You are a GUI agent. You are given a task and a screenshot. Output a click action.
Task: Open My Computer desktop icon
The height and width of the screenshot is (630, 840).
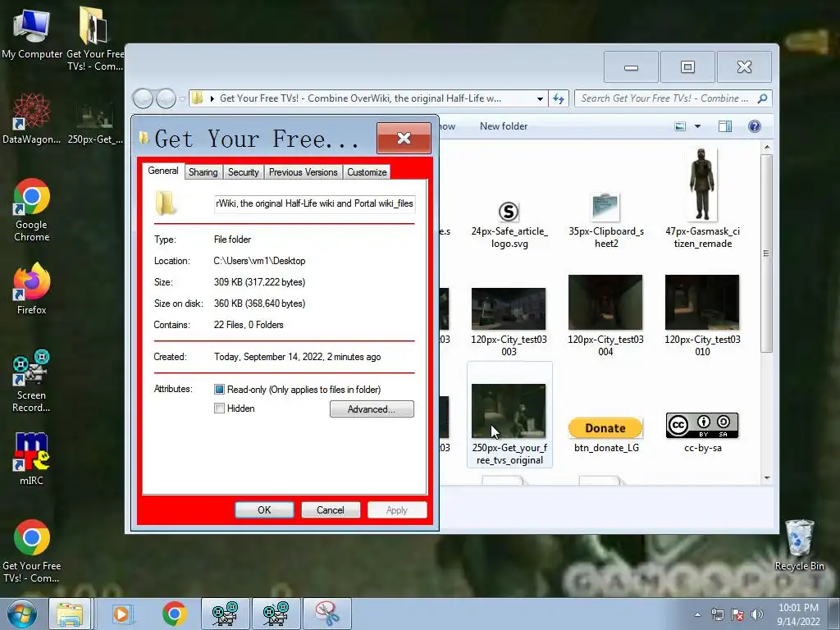click(x=32, y=34)
